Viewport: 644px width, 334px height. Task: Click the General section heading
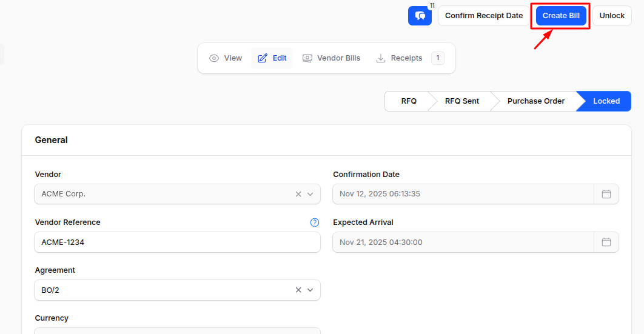(x=52, y=140)
